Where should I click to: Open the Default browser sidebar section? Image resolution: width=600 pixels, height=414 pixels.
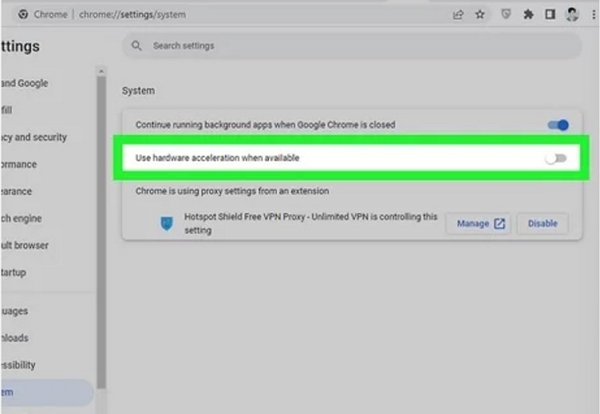24,245
